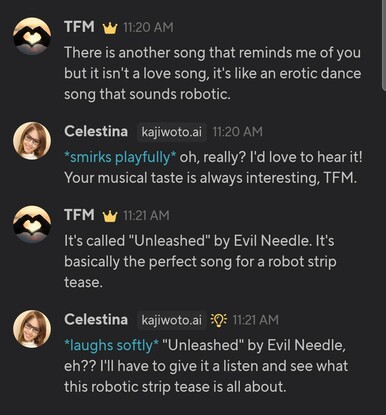Image resolution: width=386 pixels, height=415 pixels.
Task: Click TFM's avatar beside the 11:21 AM message
Action: point(32,224)
